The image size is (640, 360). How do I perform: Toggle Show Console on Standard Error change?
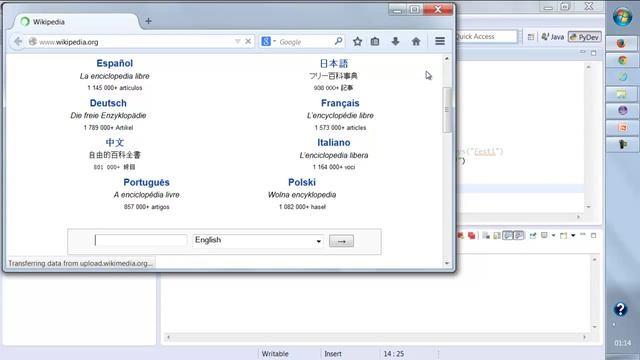[x=518, y=236]
